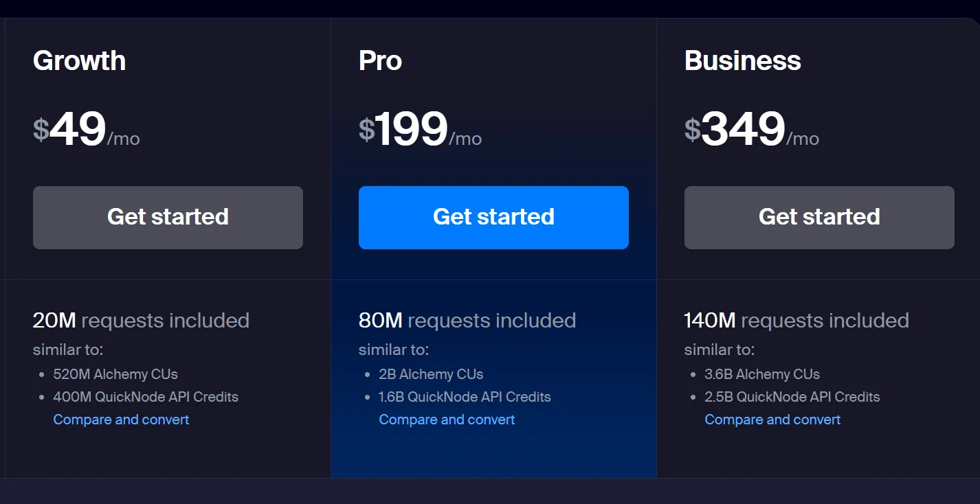Click the 20M requests included text

[x=141, y=321]
